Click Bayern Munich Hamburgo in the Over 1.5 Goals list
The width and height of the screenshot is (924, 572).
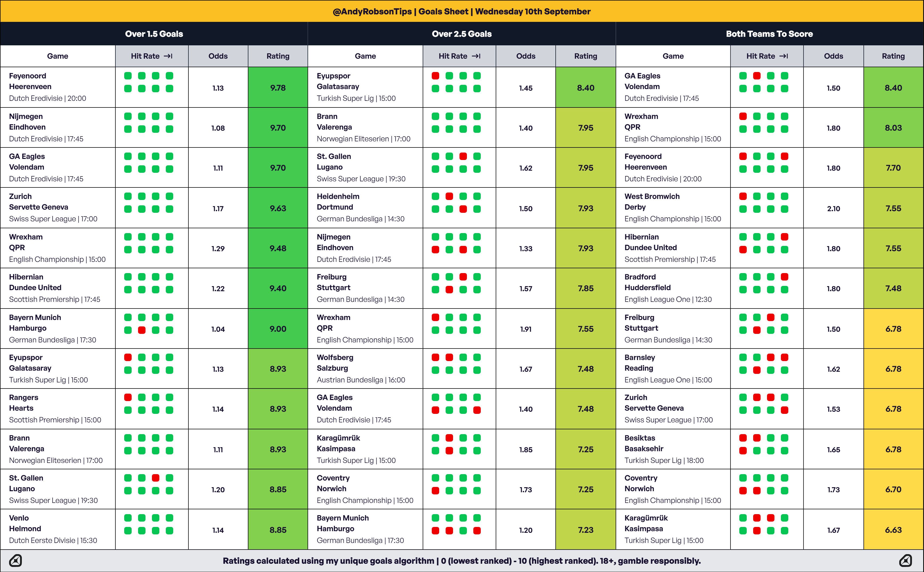[58, 328]
